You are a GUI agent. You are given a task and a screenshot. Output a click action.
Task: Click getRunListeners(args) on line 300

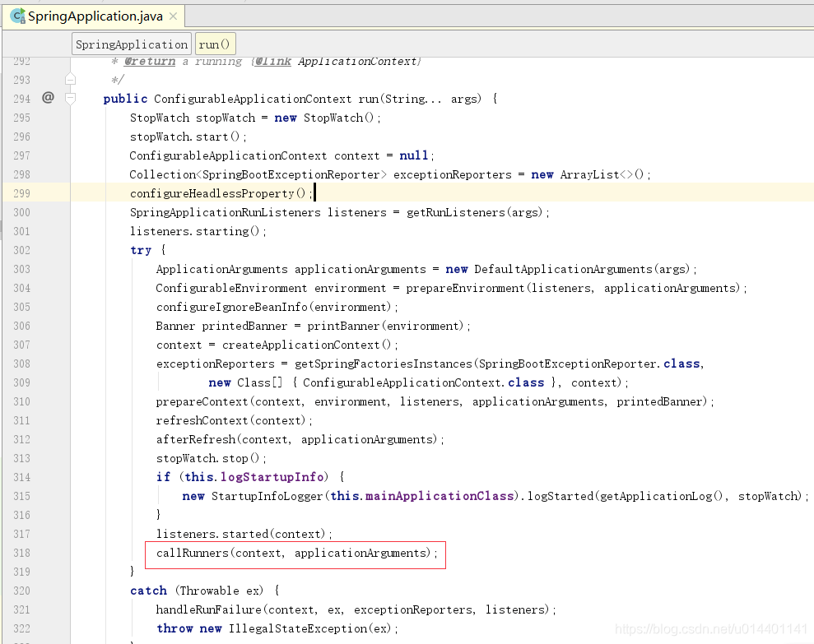click(x=474, y=212)
